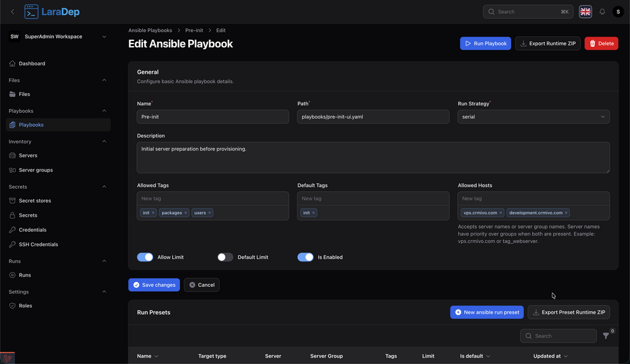Click the filter icon in Run Presets
Image resolution: width=630 pixels, height=364 pixels.
pos(606,336)
